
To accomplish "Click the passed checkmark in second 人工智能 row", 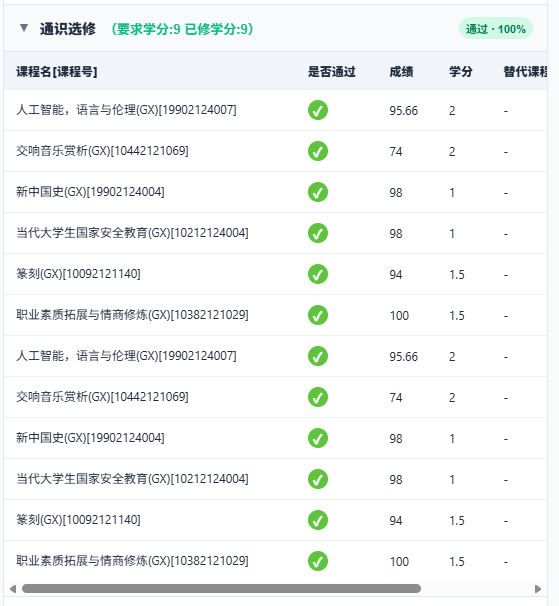I will (x=318, y=356).
